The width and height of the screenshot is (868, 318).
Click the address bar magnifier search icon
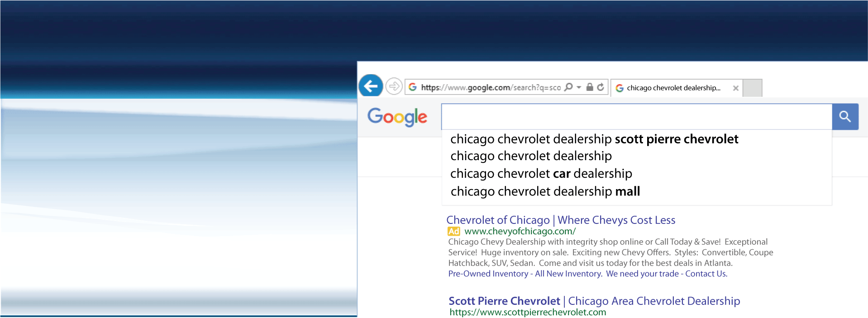coord(569,87)
